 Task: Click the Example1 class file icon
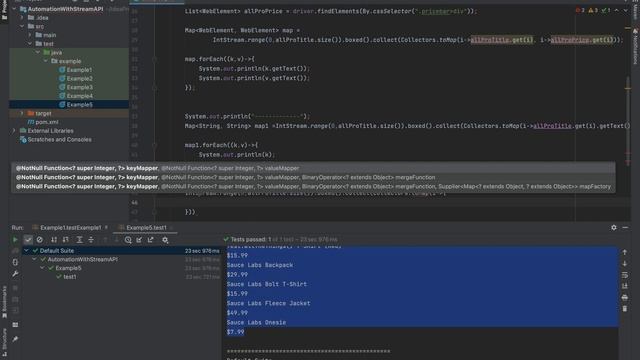[62, 70]
